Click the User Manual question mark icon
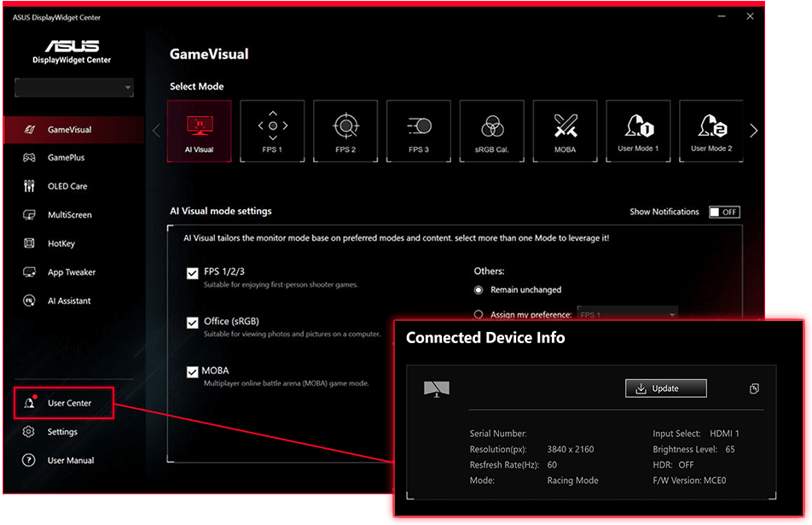 (x=28, y=460)
